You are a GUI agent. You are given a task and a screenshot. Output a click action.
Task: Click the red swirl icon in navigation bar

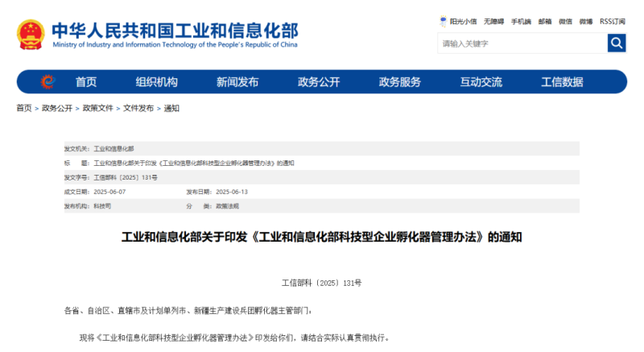click(x=47, y=81)
